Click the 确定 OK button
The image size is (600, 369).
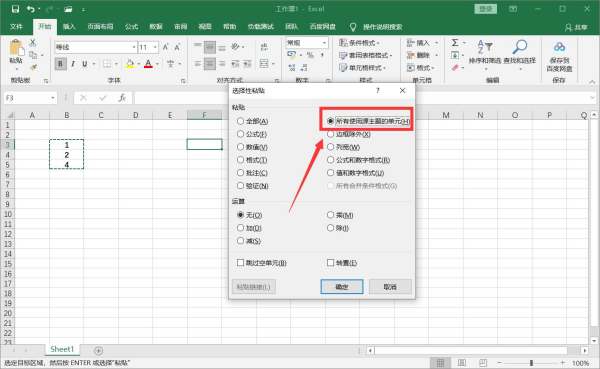tap(342, 286)
